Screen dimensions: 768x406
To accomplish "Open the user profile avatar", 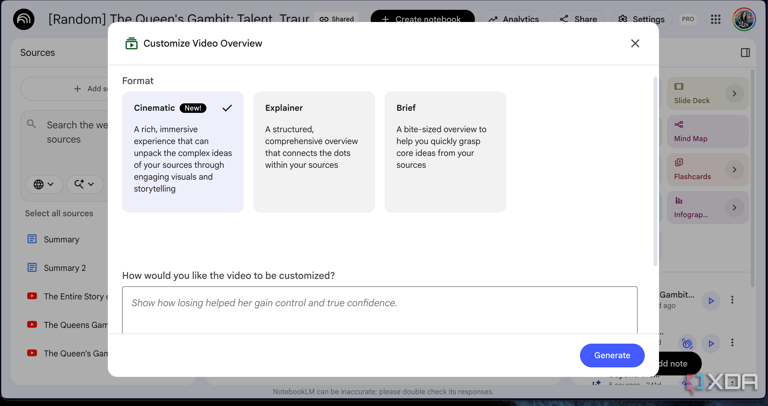I will (743, 19).
